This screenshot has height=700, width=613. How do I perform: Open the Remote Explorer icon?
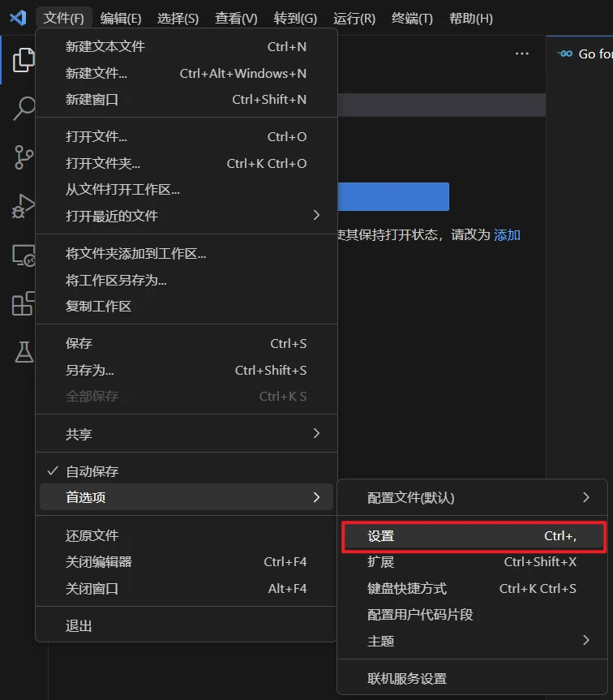24,256
